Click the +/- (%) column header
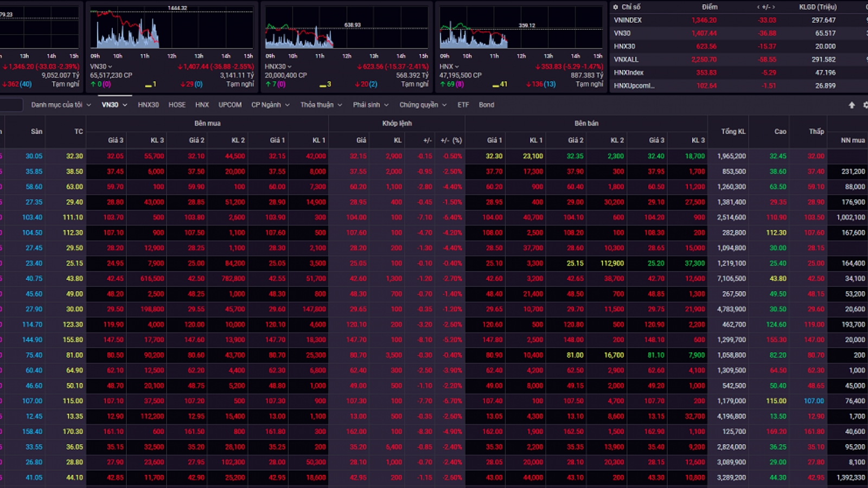 pyautogui.click(x=451, y=140)
